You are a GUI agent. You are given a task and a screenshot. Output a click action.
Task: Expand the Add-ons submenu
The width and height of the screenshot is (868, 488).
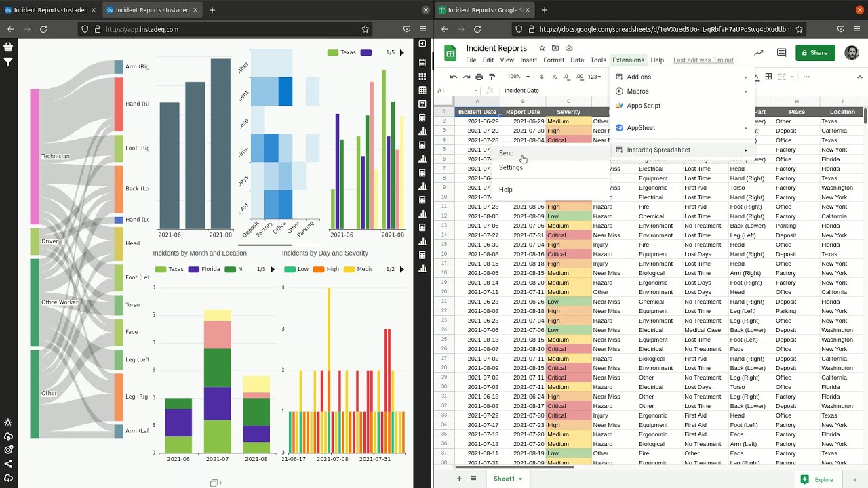pos(682,77)
